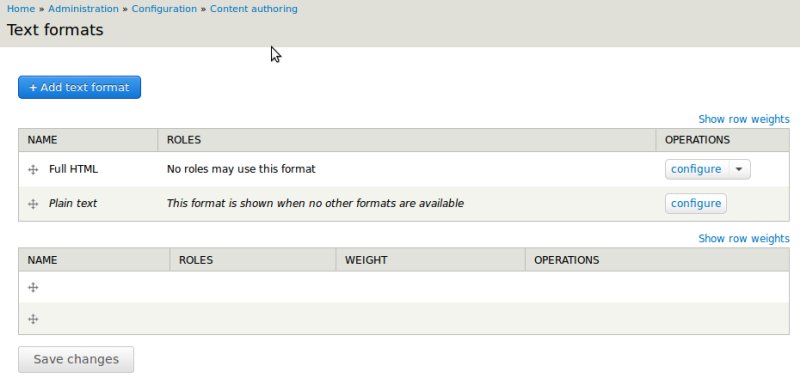Viewport: 800px width, 378px height.
Task: Open the Configuration breadcrumb link
Action: coord(164,9)
